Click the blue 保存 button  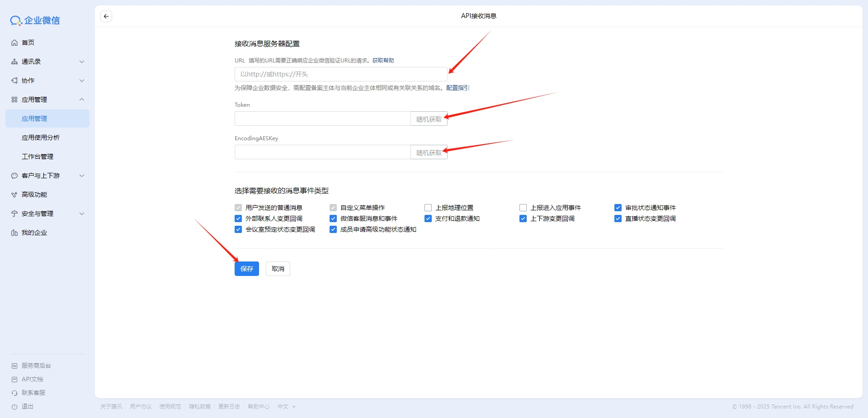pyautogui.click(x=246, y=269)
